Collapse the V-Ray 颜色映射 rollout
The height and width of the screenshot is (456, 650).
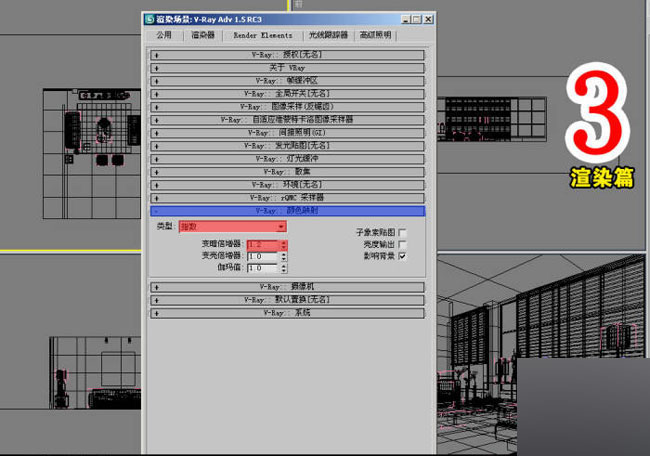tap(287, 211)
